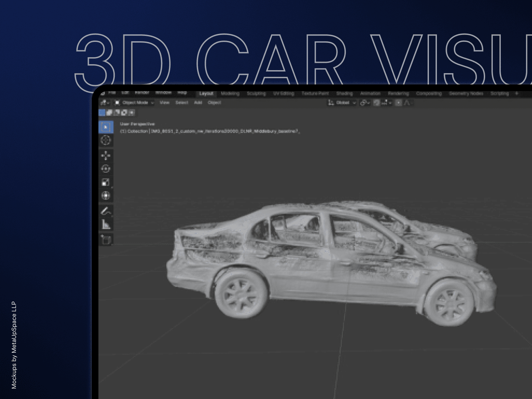
Task: Switch to the Modeling workspace tab
Action: click(x=230, y=94)
